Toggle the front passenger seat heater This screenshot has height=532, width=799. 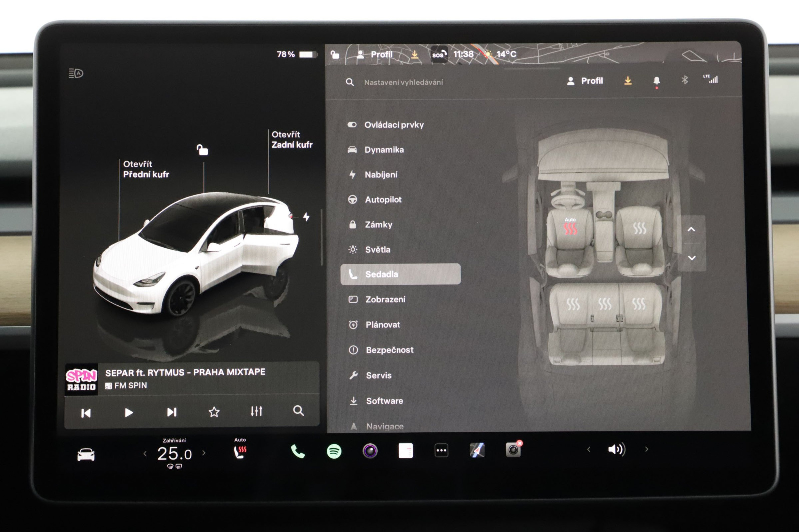click(x=640, y=229)
